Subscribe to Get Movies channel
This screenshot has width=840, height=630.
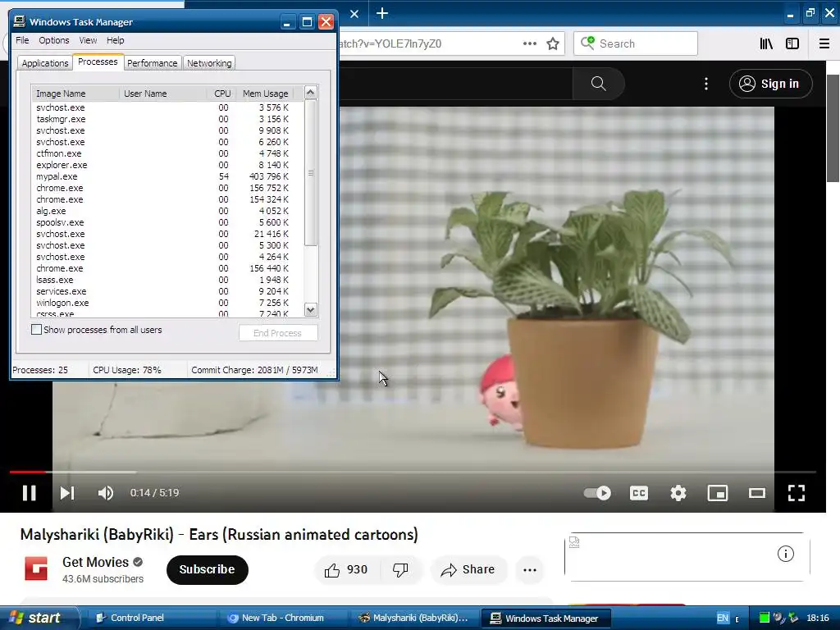[207, 569]
